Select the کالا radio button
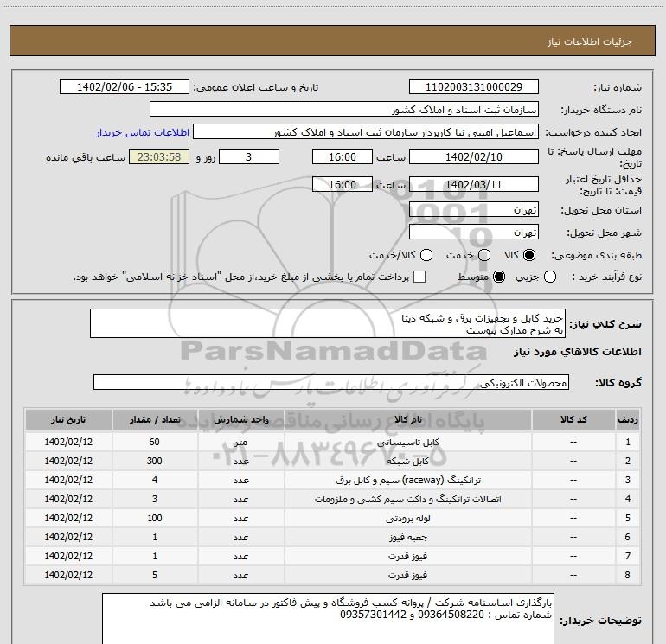Screen dimensions: 666x644 tap(529, 255)
